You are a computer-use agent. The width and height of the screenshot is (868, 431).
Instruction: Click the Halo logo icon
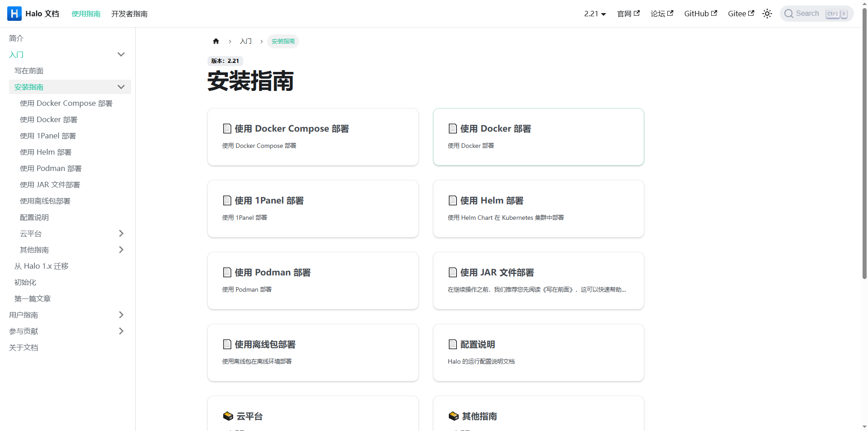point(14,14)
